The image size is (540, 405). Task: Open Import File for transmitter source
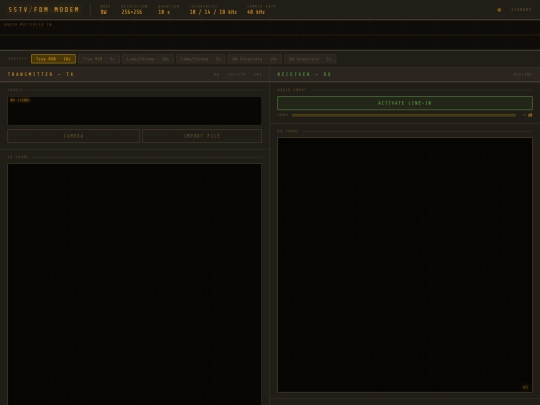tap(202, 136)
